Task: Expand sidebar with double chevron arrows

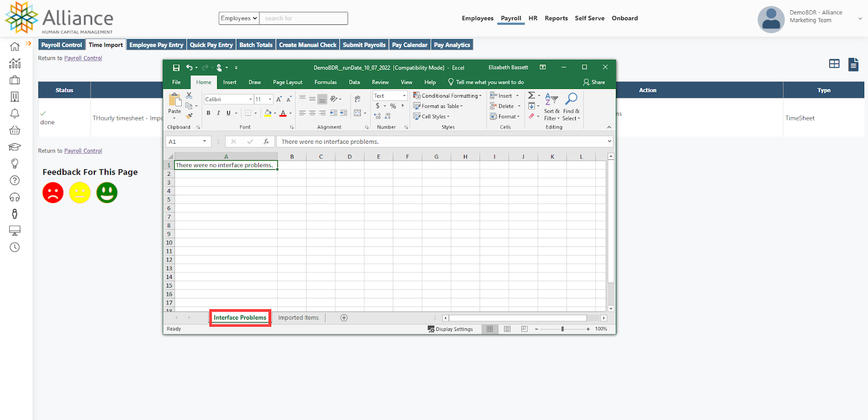Action: [29, 43]
